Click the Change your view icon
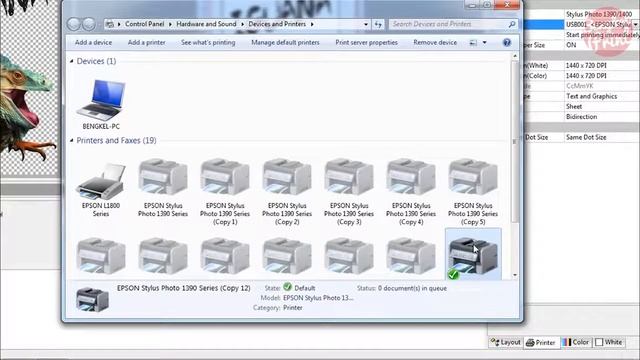This screenshot has width=640, height=360. (473, 42)
